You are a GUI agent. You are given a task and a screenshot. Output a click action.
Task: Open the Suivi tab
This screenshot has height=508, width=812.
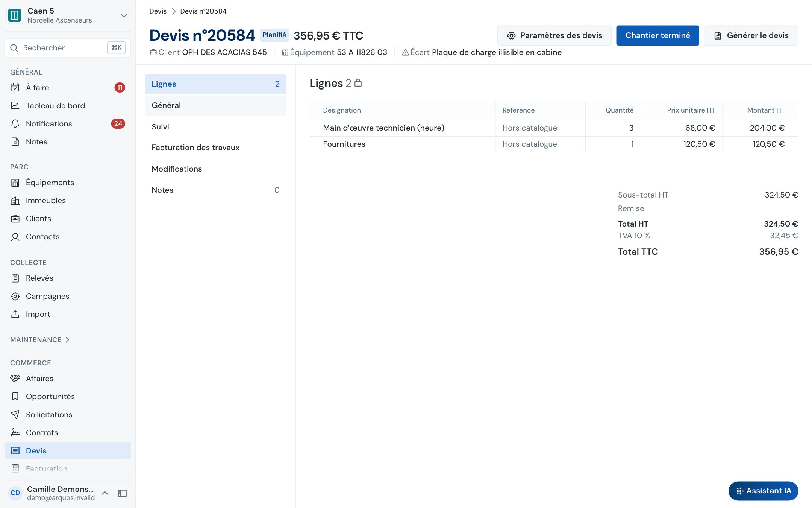click(215, 127)
